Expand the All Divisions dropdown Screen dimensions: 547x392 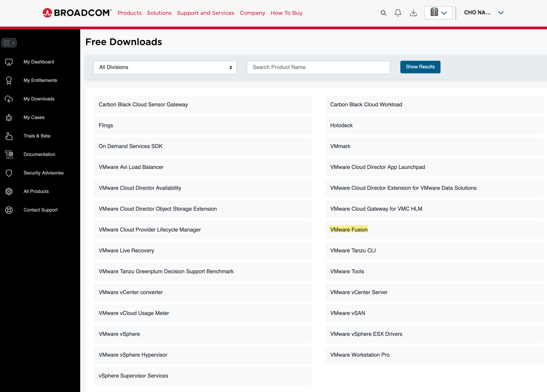pyautogui.click(x=165, y=67)
